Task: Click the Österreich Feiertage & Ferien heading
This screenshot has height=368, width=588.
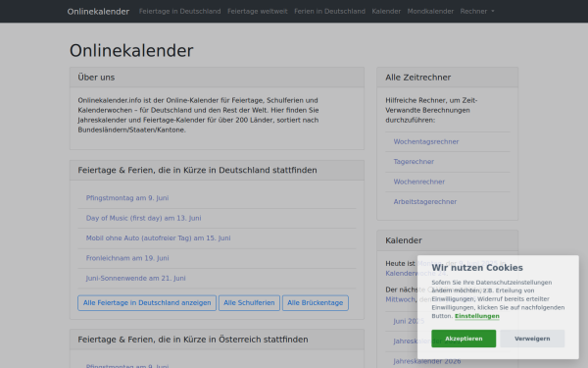Action: point(193,340)
